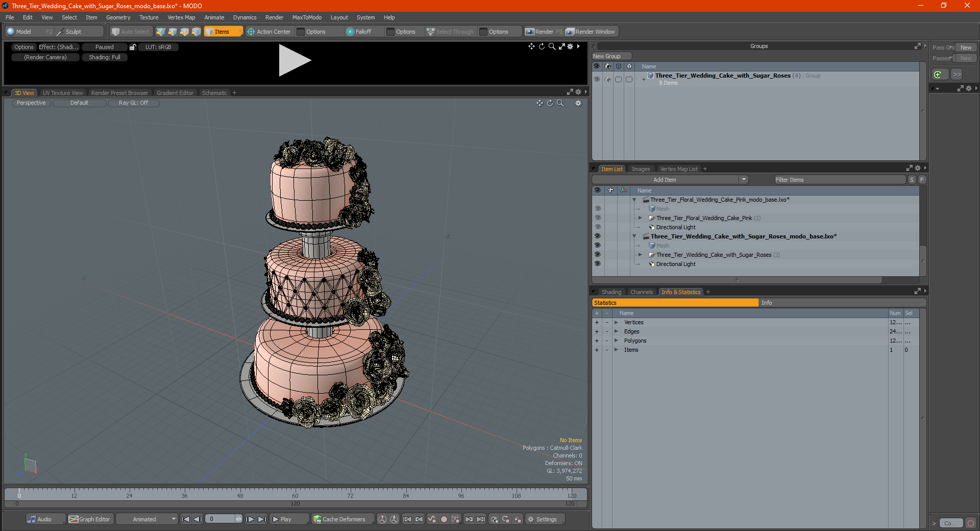The width and height of the screenshot is (980, 531).
Task: Open the Geometry menu
Action: pos(118,17)
